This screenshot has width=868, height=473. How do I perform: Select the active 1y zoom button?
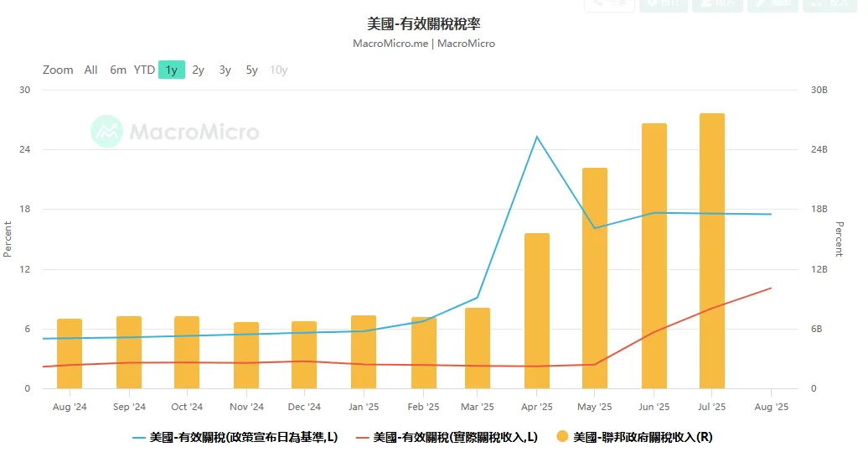pos(172,70)
